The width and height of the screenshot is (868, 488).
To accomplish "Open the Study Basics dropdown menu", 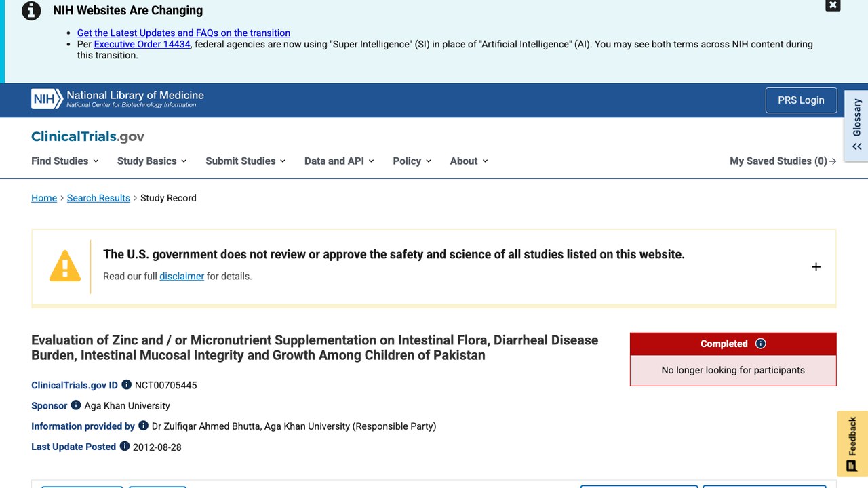I will coord(152,161).
